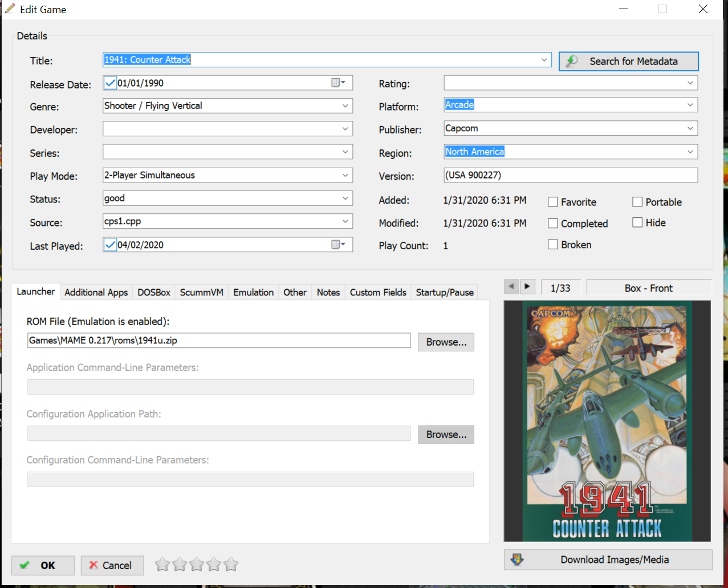728x588 pixels.
Task: Toggle the Last Played checkbox
Action: (111, 245)
